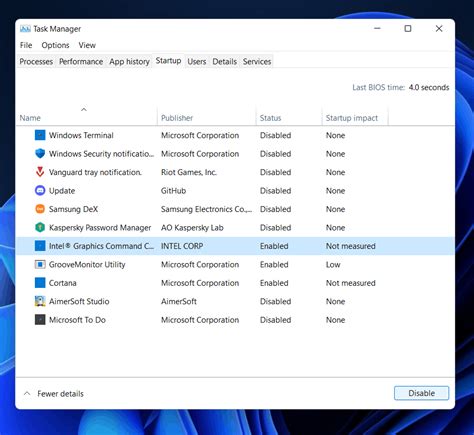Select the Microsoft To Do entry name

(77, 320)
